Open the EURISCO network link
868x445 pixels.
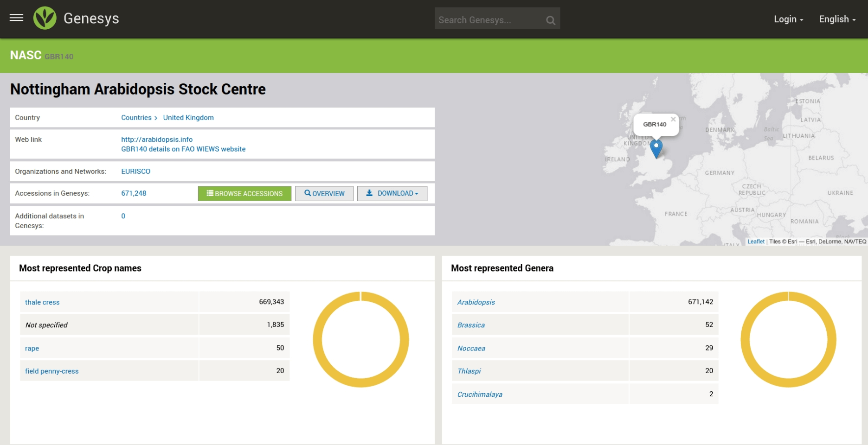[136, 172]
